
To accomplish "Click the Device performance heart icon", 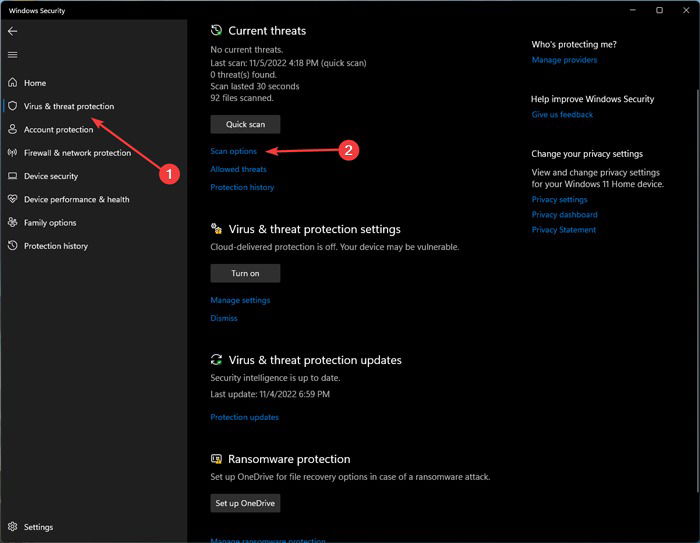I will point(12,199).
